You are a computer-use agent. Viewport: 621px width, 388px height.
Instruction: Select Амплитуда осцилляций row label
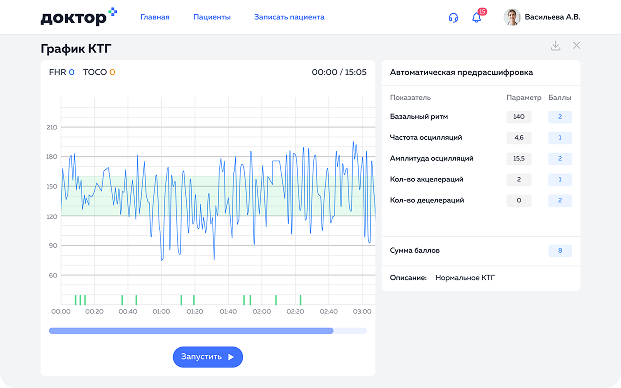click(432, 158)
